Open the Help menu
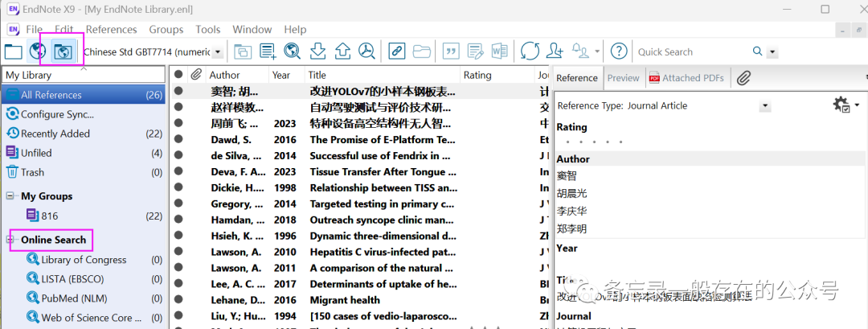Screen dimensions: 868x329 coord(295,29)
